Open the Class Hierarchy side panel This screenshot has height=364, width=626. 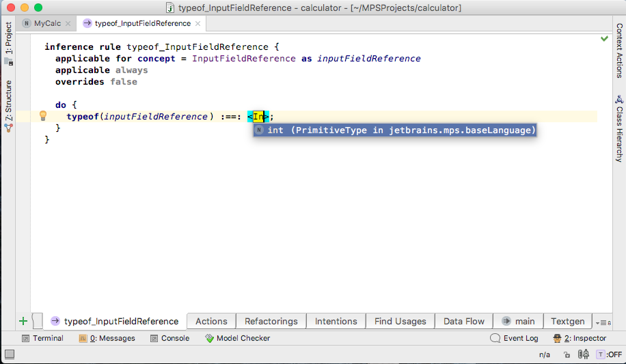coord(619,128)
